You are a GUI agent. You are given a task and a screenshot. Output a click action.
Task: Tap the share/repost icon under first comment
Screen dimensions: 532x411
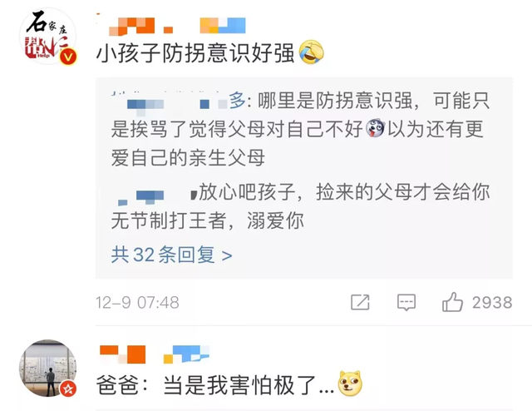point(360,302)
